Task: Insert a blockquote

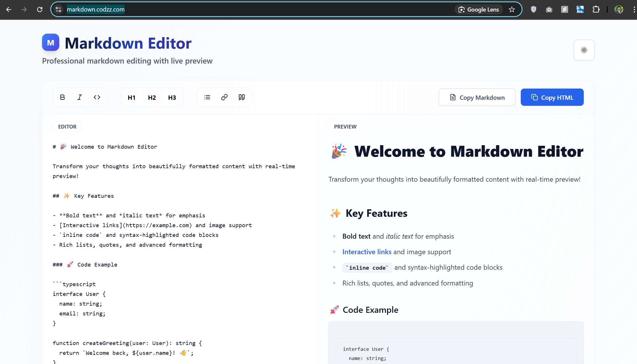Action: 241,97
